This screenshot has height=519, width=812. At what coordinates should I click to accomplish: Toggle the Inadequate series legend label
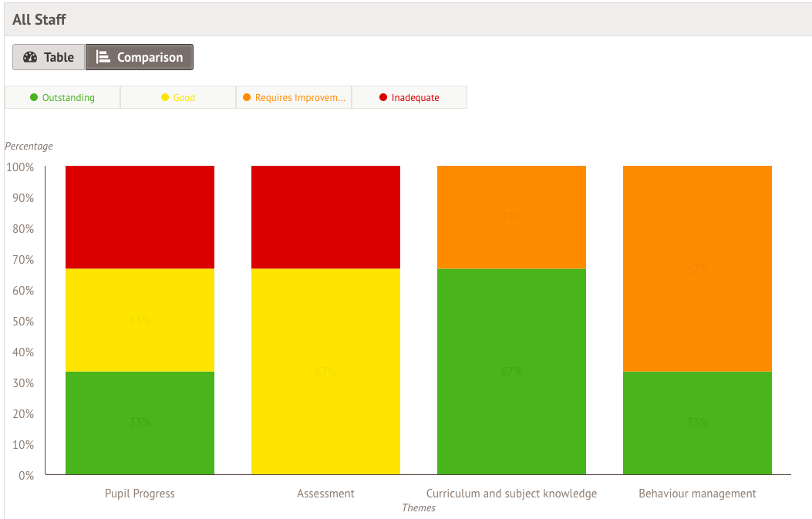(415, 98)
